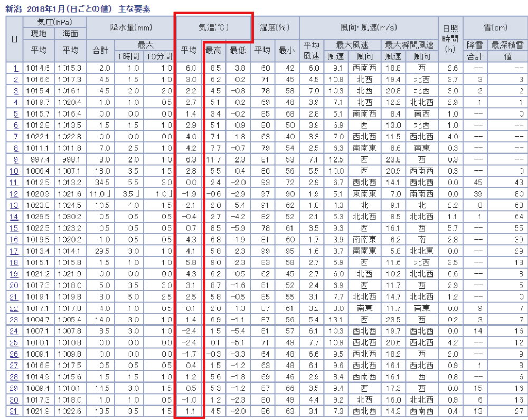Image resolution: width=528 pixels, height=420 pixels.
Task: Open the day 29 link
Action: pyautogui.click(x=16, y=388)
